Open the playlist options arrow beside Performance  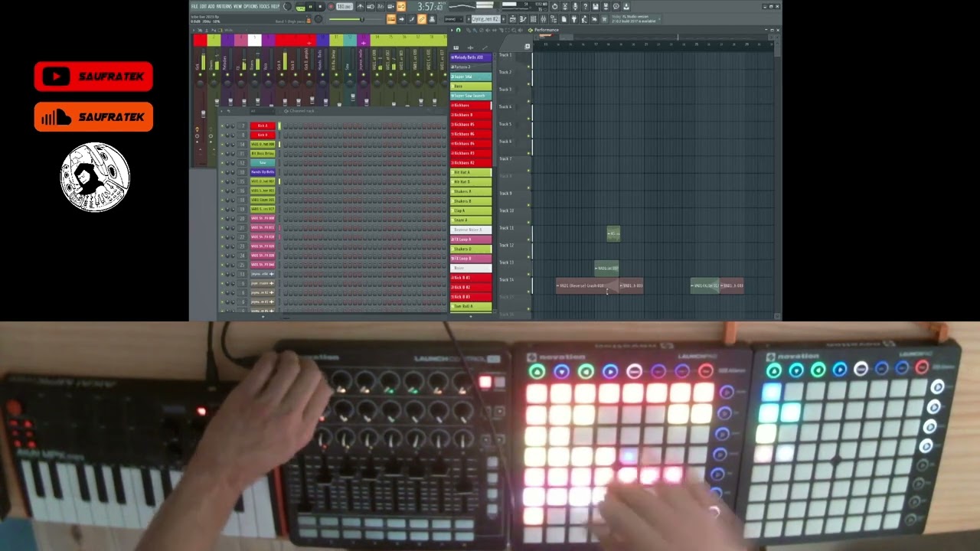coord(452,30)
